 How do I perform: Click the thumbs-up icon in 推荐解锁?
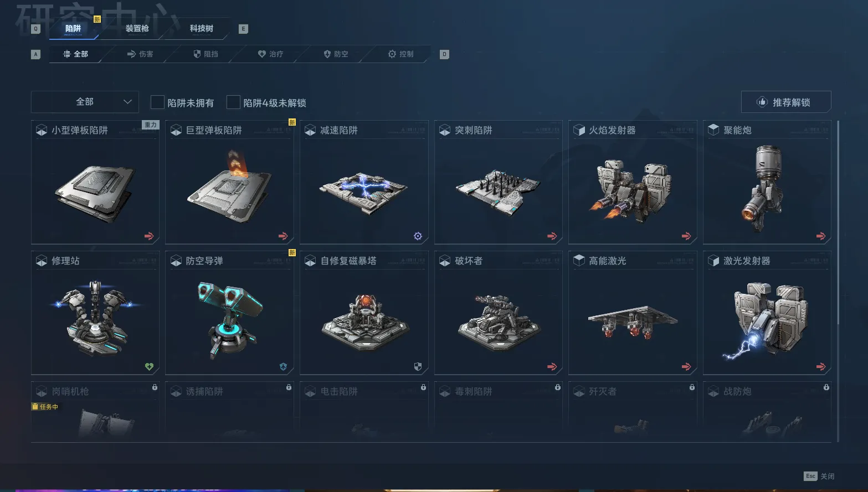762,102
